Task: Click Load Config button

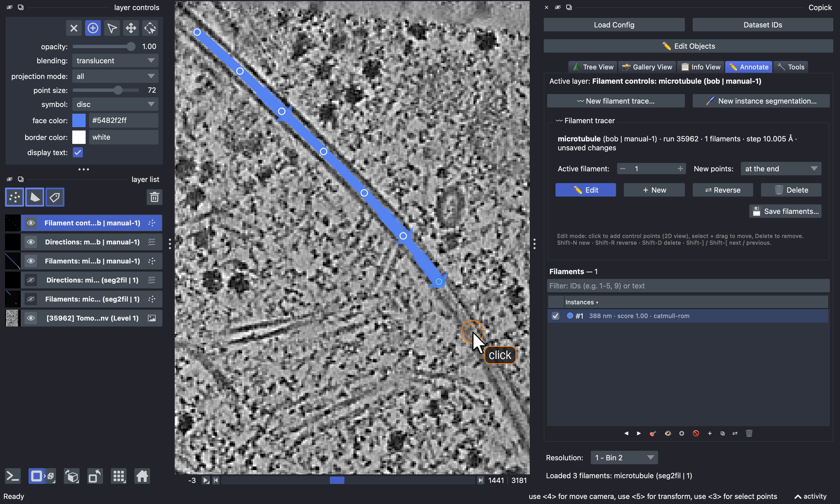Action: click(x=614, y=25)
